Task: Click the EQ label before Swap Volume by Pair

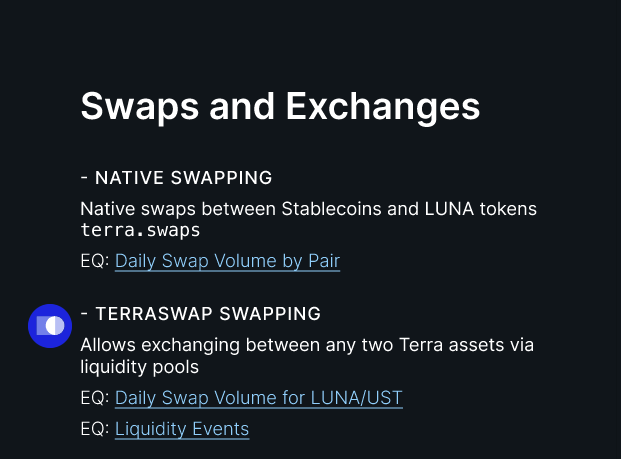Action: pos(95,261)
